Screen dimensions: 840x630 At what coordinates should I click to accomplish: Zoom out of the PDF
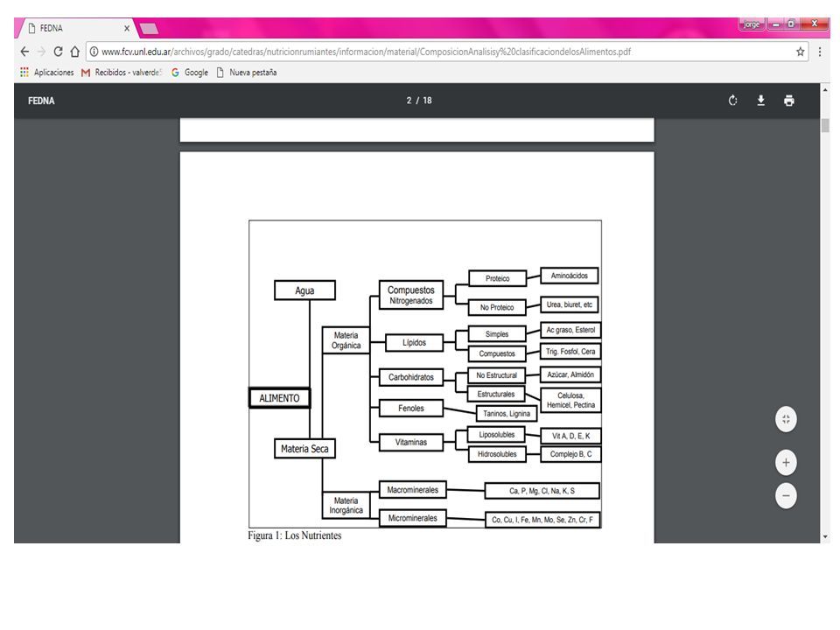(x=786, y=495)
